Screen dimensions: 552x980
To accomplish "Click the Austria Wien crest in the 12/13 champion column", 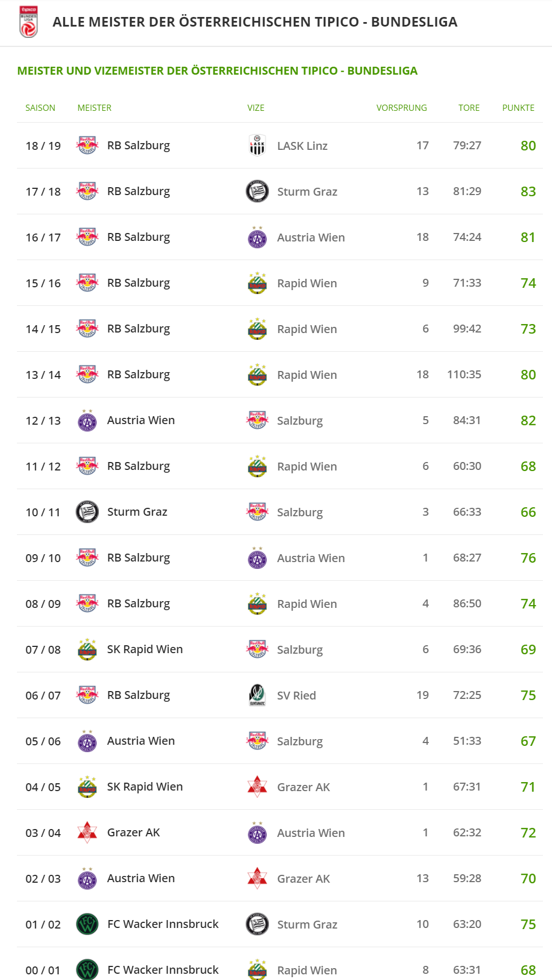I will [x=87, y=420].
